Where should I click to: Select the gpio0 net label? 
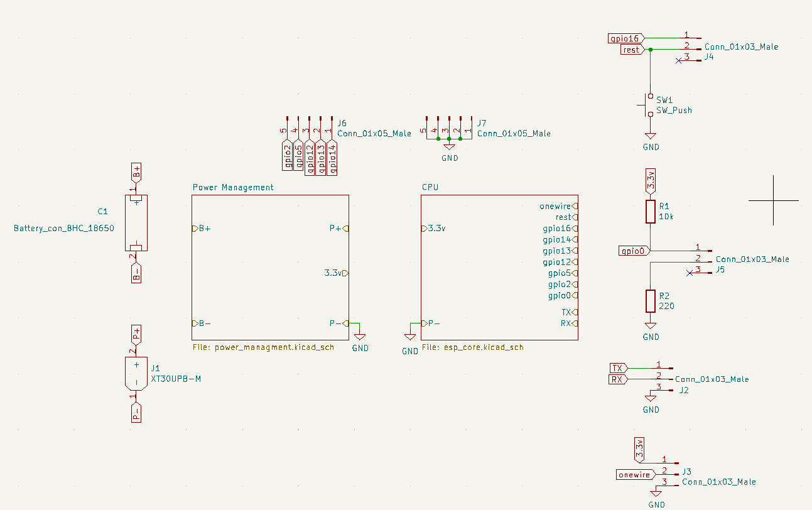pyautogui.click(x=634, y=249)
